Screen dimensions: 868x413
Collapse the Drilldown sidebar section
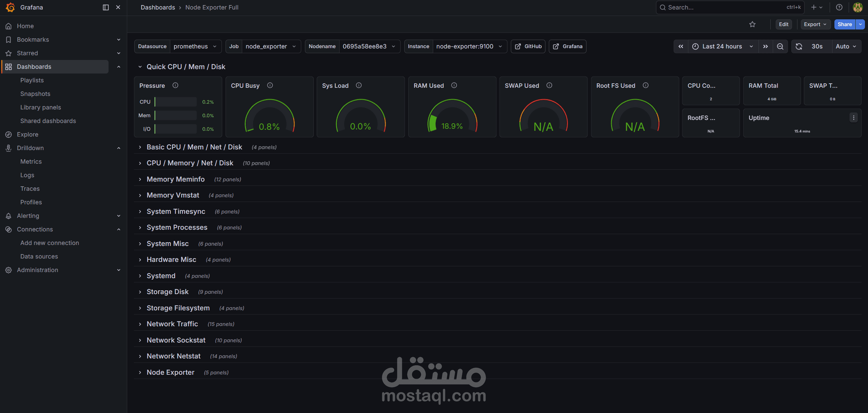119,148
